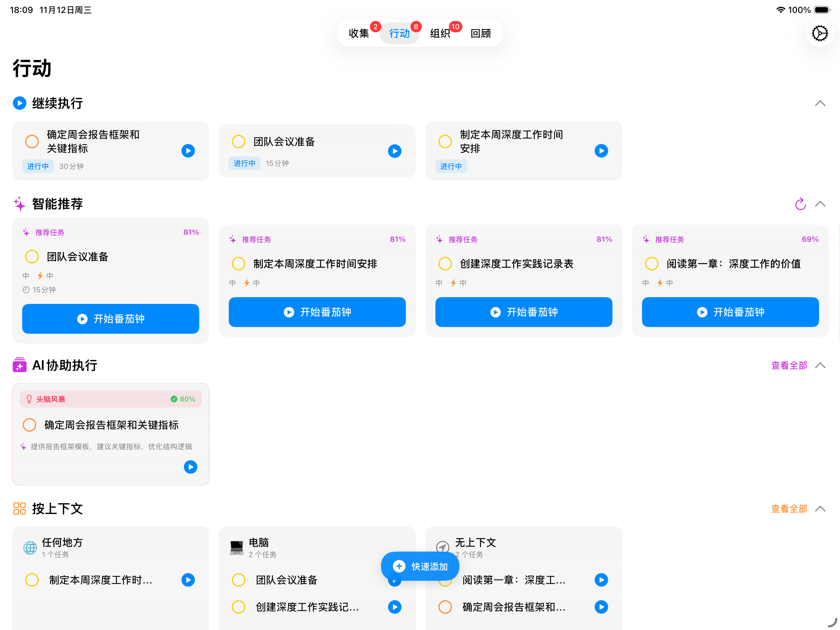Click the play icon in the 头脑风暴 AI card
840x630 pixels.
coord(190,467)
